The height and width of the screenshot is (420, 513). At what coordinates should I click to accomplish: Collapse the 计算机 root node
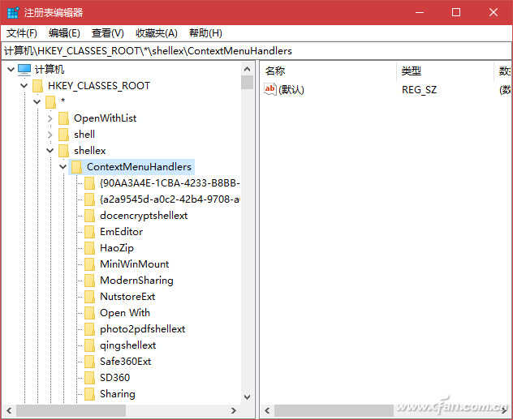click(11, 69)
